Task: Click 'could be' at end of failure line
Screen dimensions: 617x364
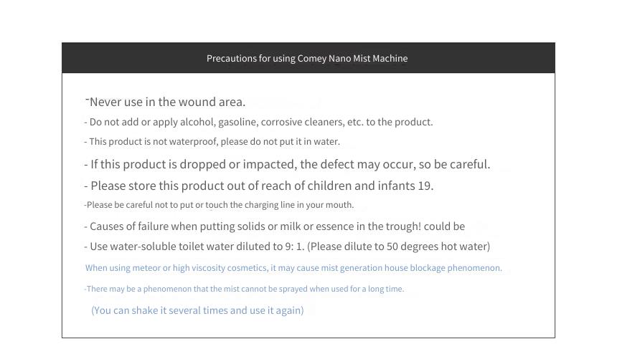Action: pyautogui.click(x=444, y=226)
